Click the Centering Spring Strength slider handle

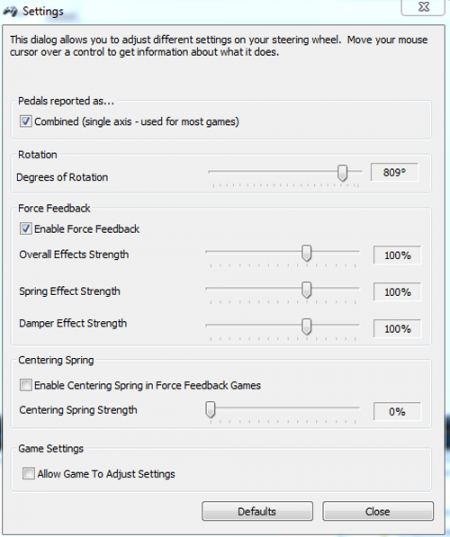(x=210, y=410)
